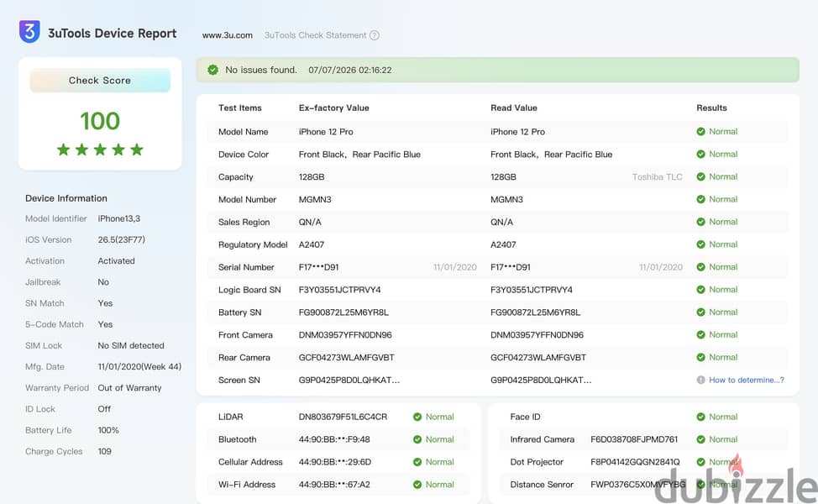Open the How to determine link

pyautogui.click(x=746, y=380)
